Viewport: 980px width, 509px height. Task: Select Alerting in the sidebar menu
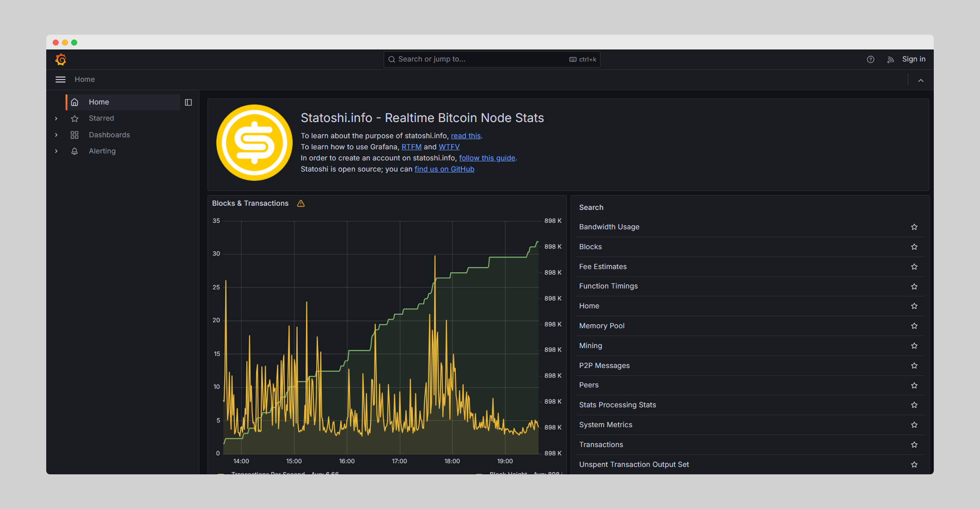102,151
